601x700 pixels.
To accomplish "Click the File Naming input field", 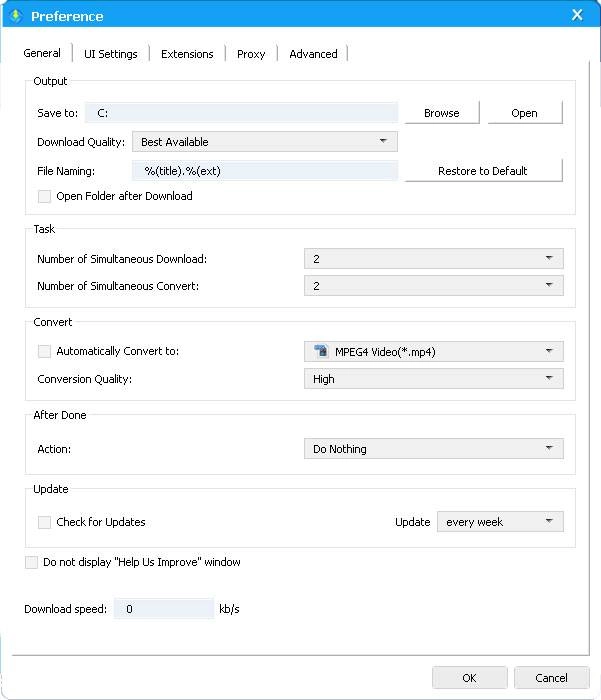I will click(265, 171).
